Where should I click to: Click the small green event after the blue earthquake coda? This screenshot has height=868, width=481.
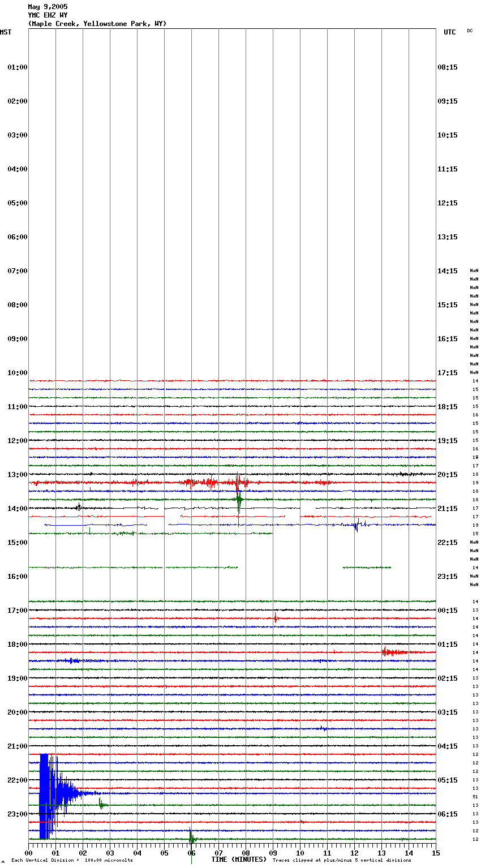pos(102,803)
